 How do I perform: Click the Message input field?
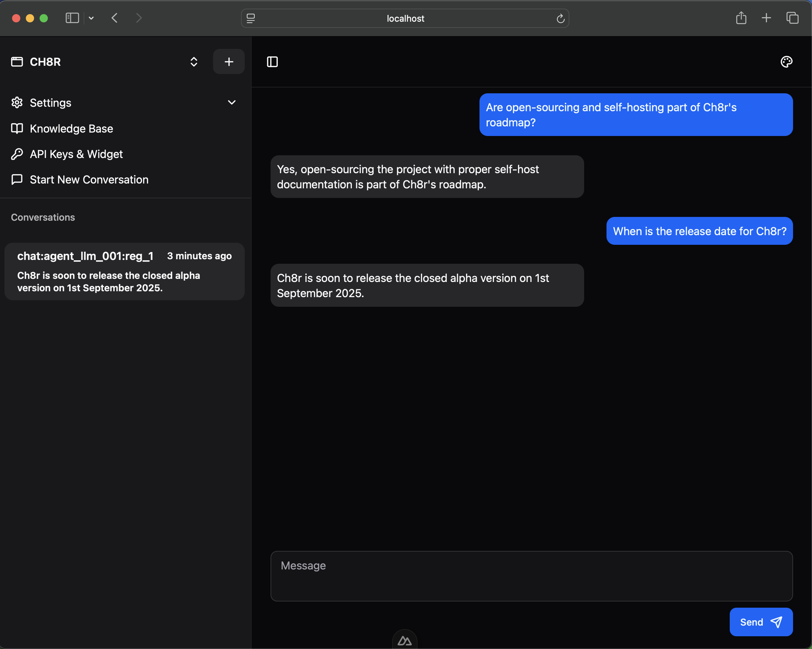pos(531,576)
